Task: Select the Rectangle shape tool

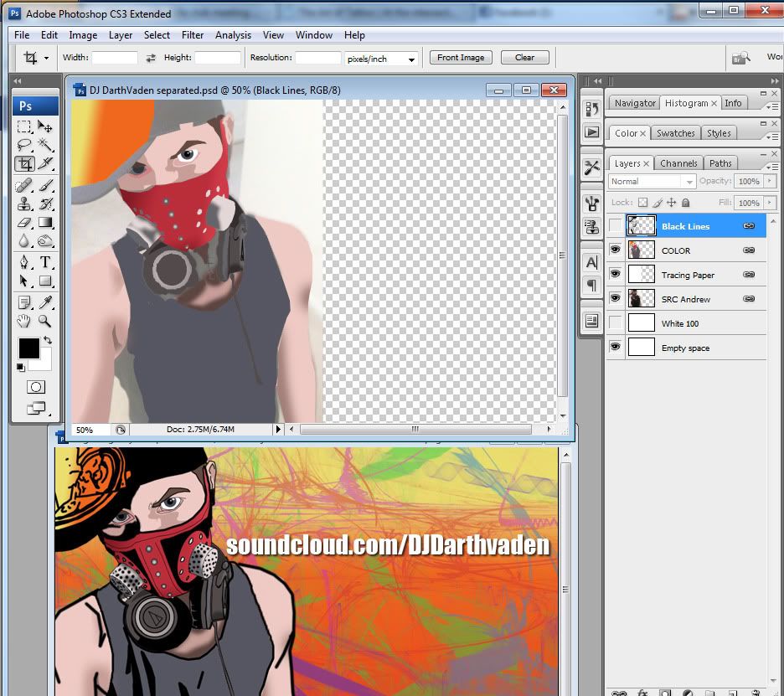Action: (x=45, y=281)
